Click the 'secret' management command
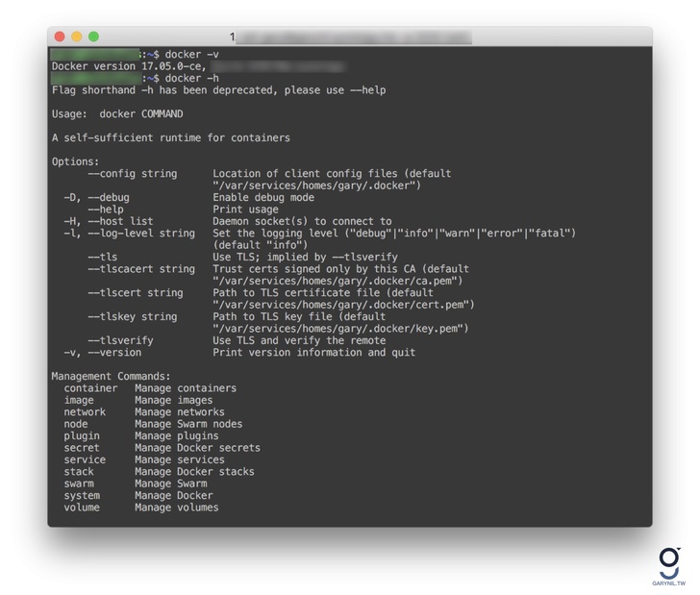 tap(82, 448)
